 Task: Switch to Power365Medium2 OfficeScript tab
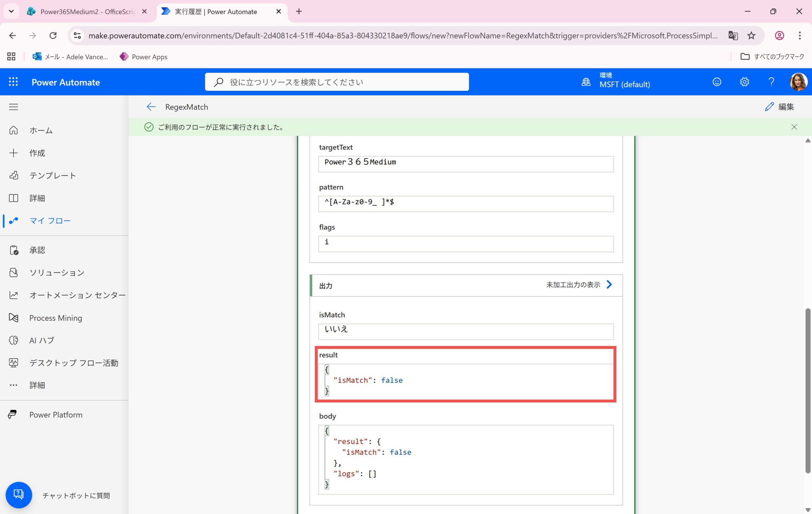87,12
